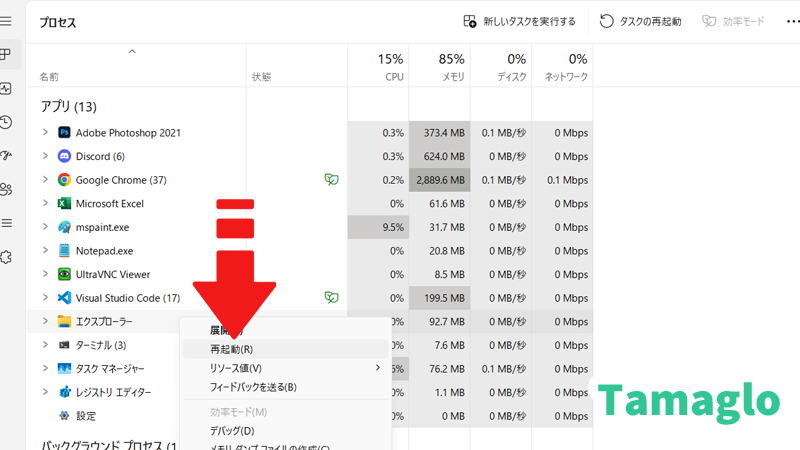Open the Performance tab icon in sidebar
The image size is (800, 450).
coord(6,88)
